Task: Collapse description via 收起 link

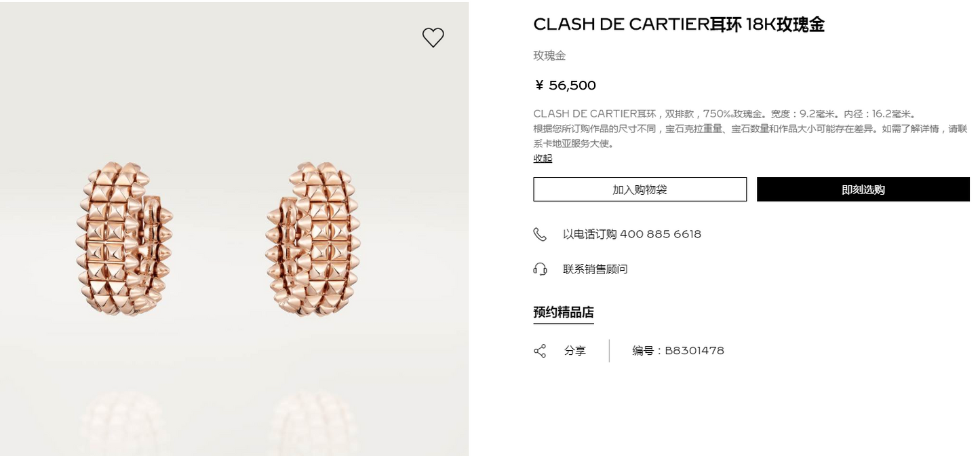Action: tap(543, 158)
